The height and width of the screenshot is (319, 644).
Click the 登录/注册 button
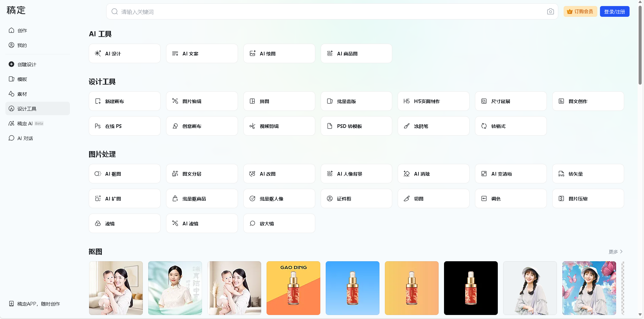[x=614, y=11]
